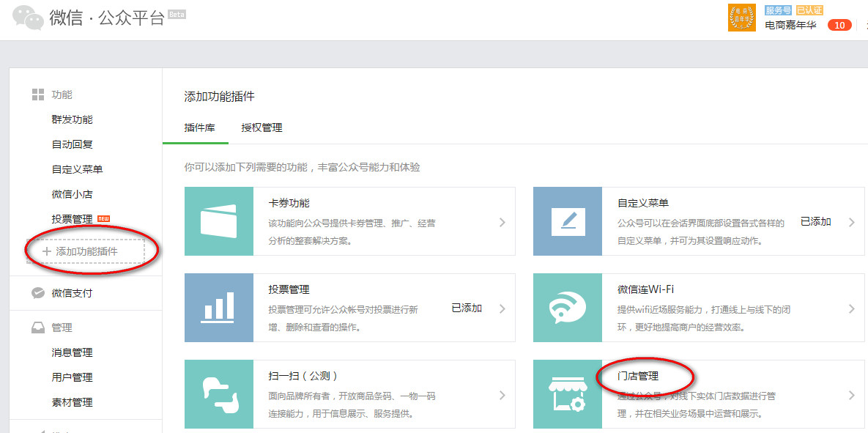Screen dimensions: 868x433
Task: Click the 门店管理 storefront icon tile
Action: click(568, 394)
